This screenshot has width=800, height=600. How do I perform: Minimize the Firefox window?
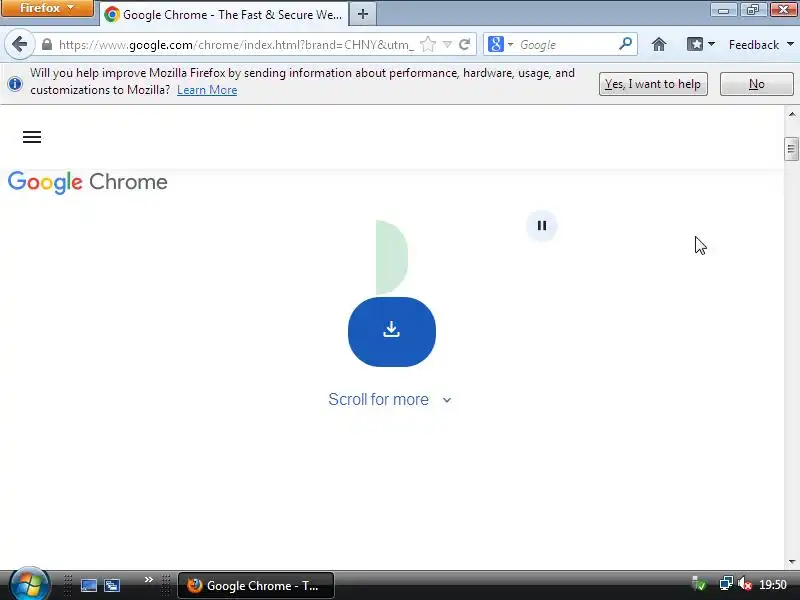[x=723, y=10]
